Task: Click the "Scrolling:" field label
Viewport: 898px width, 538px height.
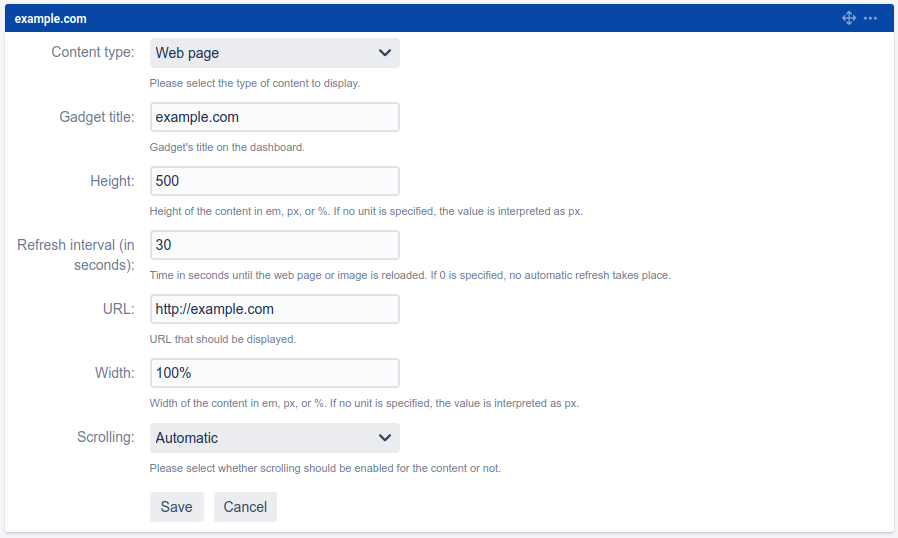Action: coord(105,437)
